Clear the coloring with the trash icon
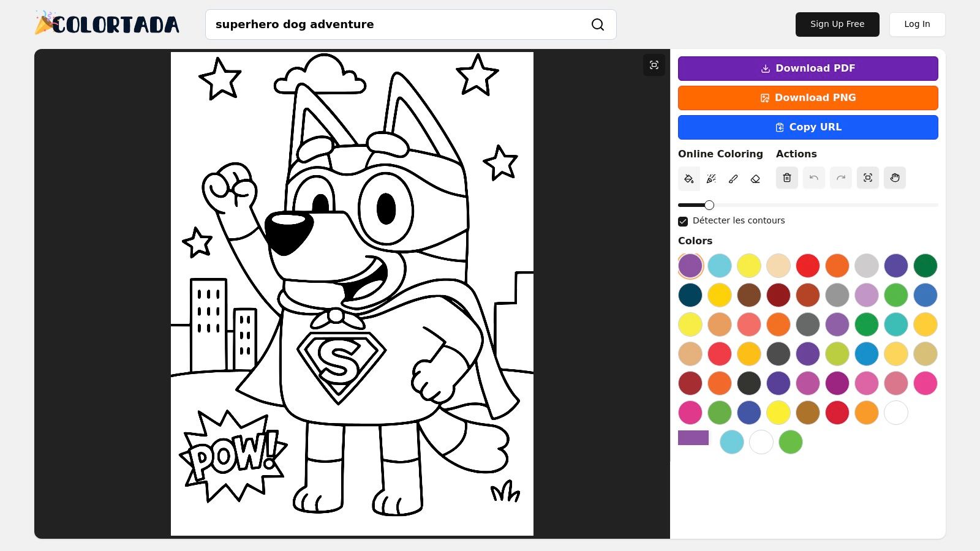Viewport: 980px width, 551px height. click(x=787, y=178)
